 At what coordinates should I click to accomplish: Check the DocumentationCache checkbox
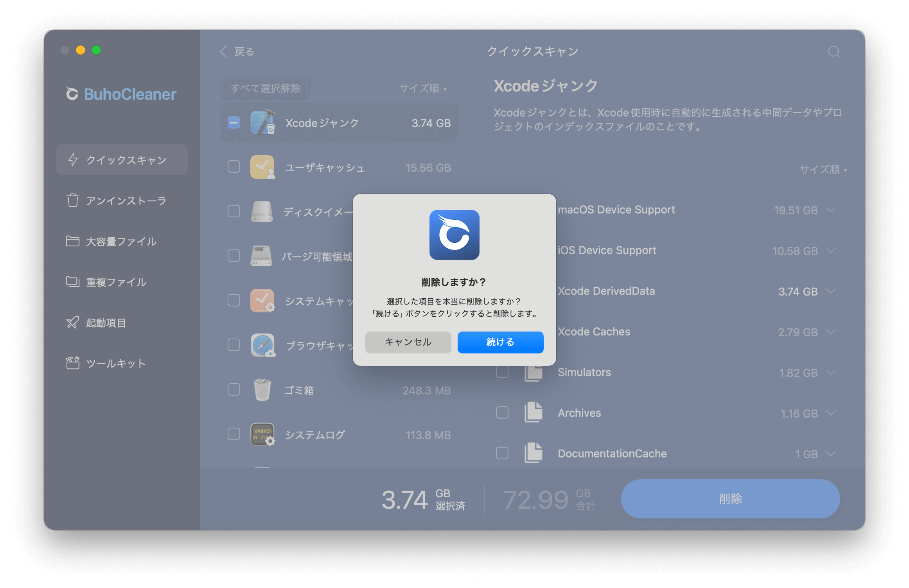tap(502, 453)
